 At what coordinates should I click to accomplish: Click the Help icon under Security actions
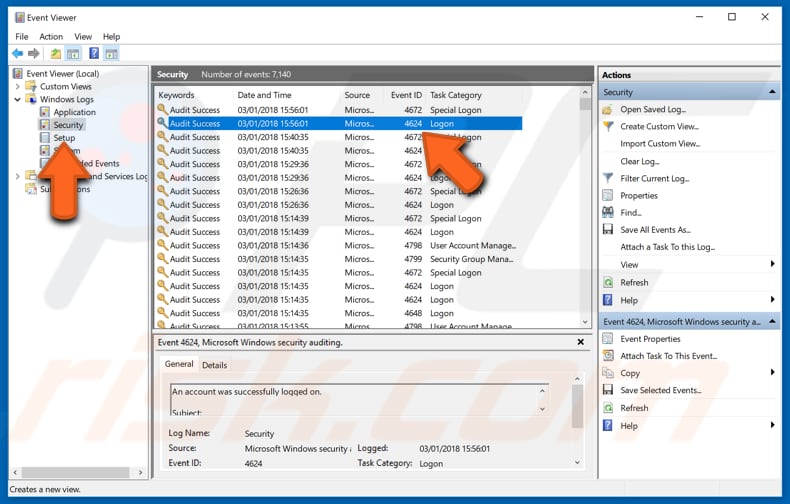[x=608, y=300]
